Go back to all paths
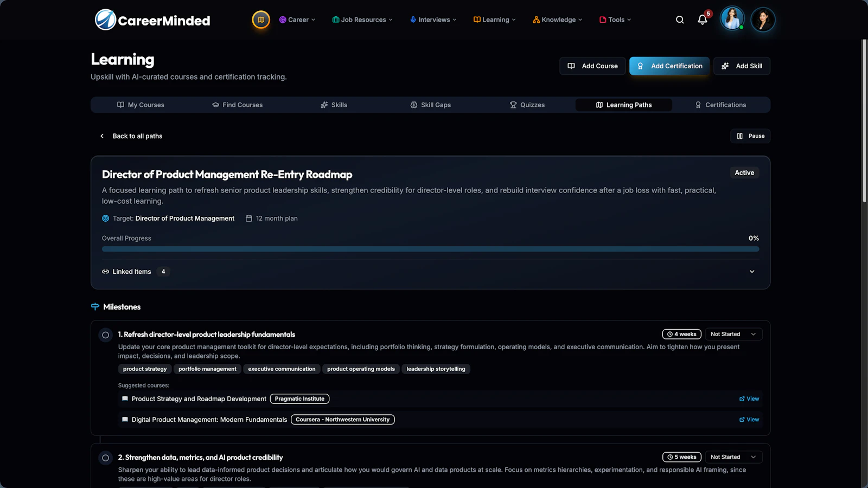Viewport: 868px width, 488px height. pos(131,136)
